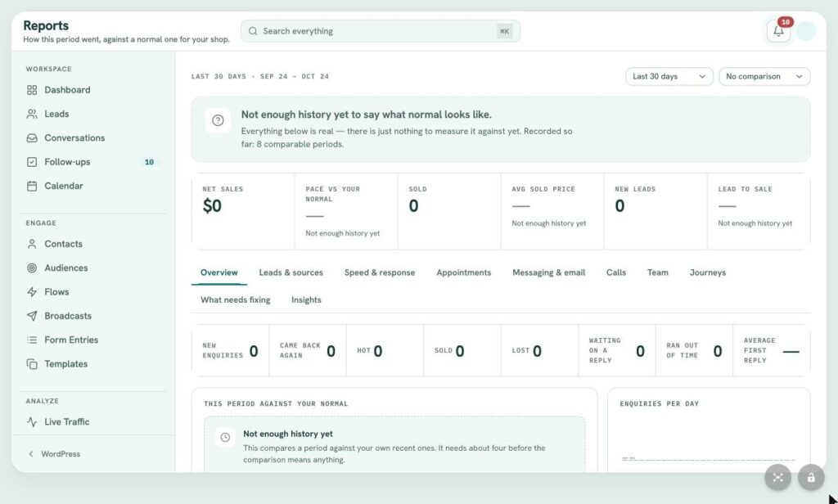Click the Flows lightning icon
This screenshot has height=504, width=838.
coord(32,292)
